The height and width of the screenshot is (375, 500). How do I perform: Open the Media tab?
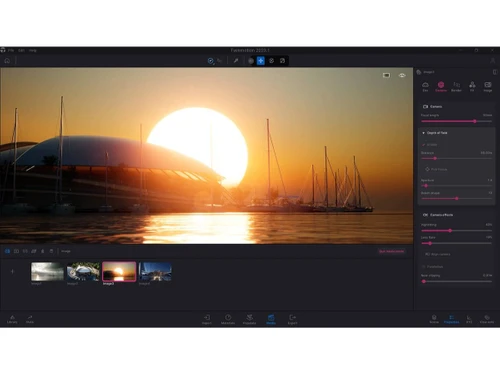tap(271, 319)
